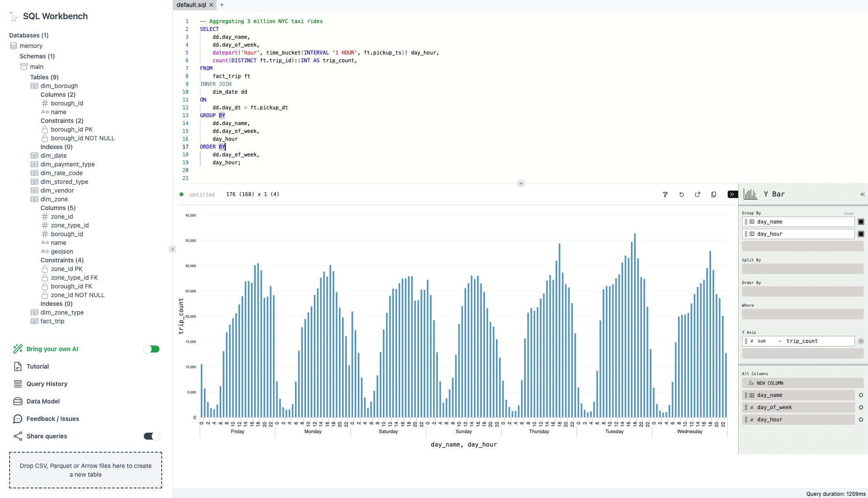Click the lock icon next to borough_id PK
Screen dimensions: 868x498
pyautogui.click(x=45, y=129)
